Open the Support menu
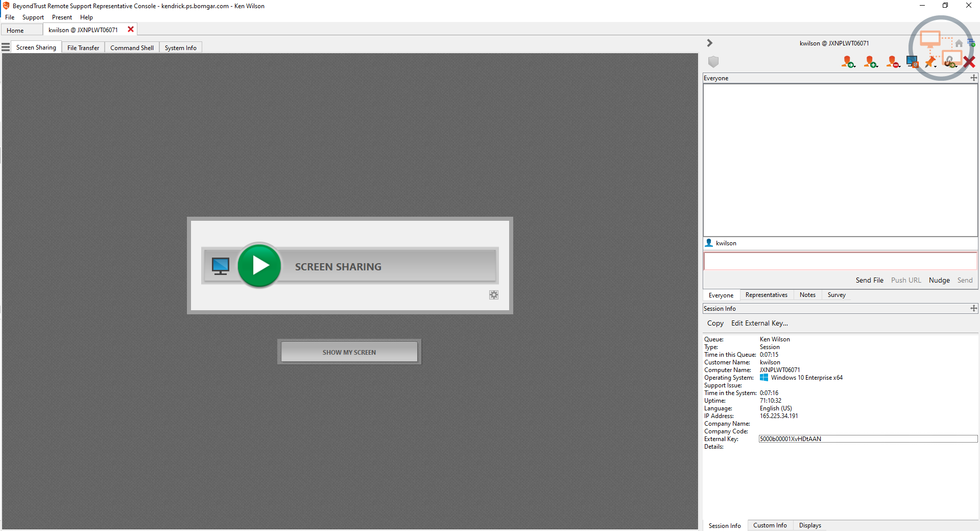The height and width of the screenshot is (531, 980). [x=33, y=17]
